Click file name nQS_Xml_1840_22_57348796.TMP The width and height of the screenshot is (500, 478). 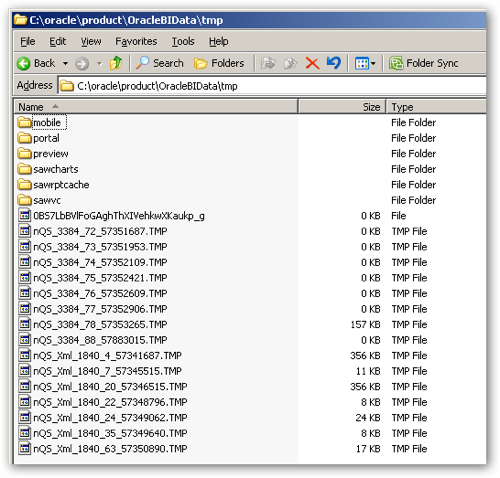(x=110, y=402)
